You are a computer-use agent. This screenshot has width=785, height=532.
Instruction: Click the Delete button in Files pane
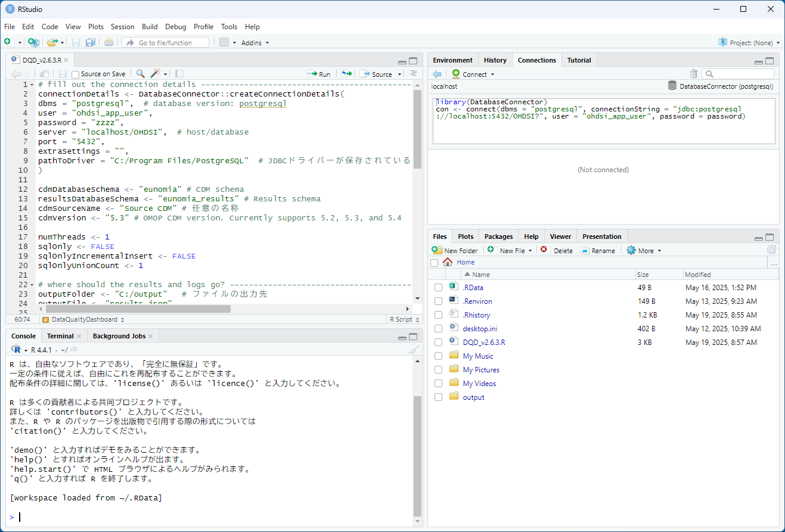(557, 251)
